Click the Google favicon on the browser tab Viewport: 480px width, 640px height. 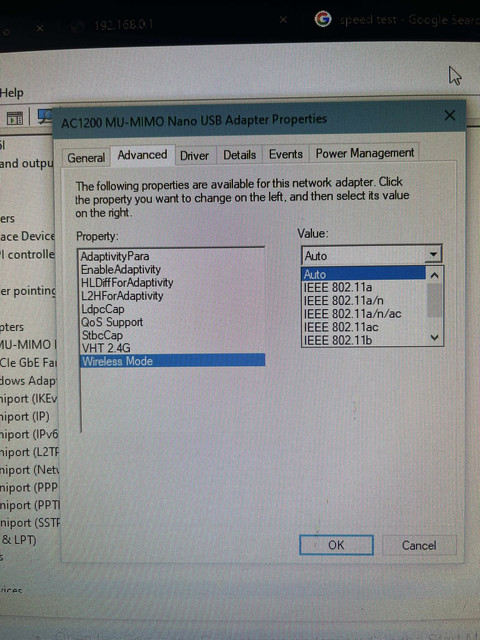click(x=323, y=19)
